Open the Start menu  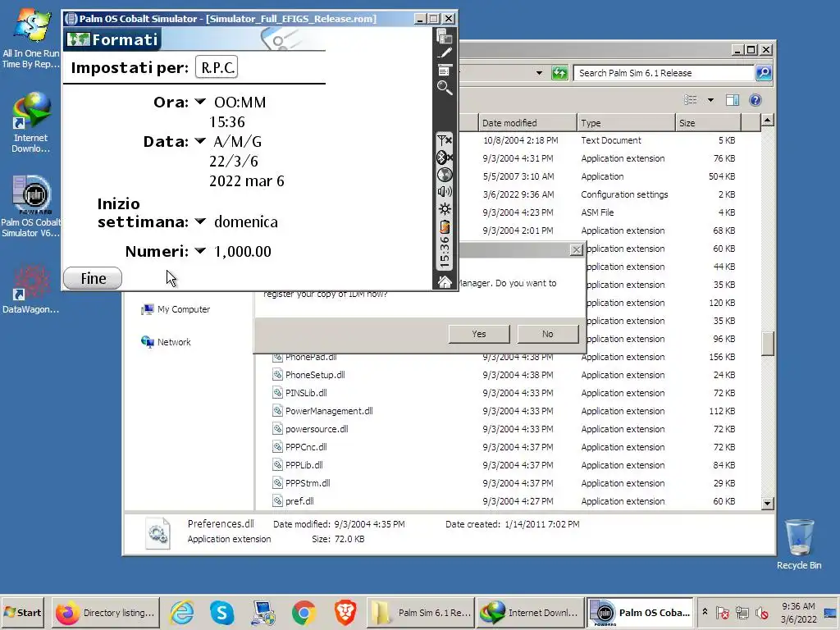23,612
